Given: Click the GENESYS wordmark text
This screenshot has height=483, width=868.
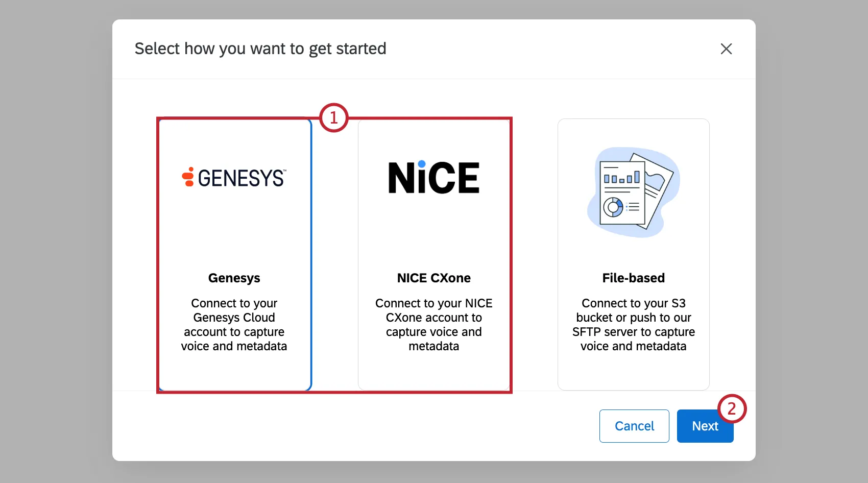Looking at the screenshot, I should (242, 178).
